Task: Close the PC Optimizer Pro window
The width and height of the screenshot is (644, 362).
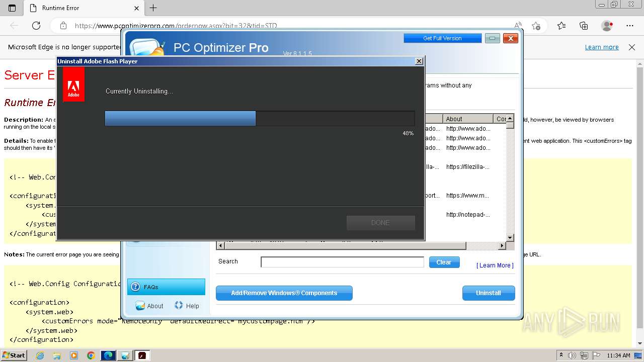Action: point(511,38)
